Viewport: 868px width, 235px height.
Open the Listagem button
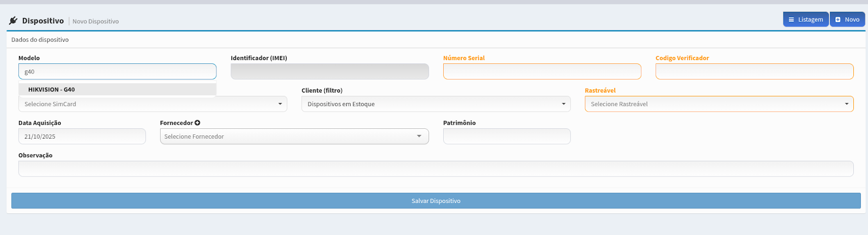click(806, 19)
